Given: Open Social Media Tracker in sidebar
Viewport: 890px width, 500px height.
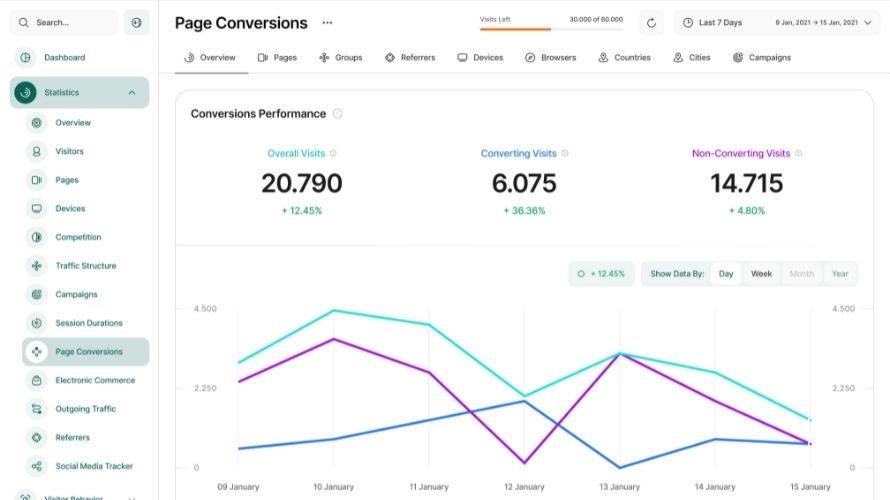Looking at the screenshot, I should (93, 466).
